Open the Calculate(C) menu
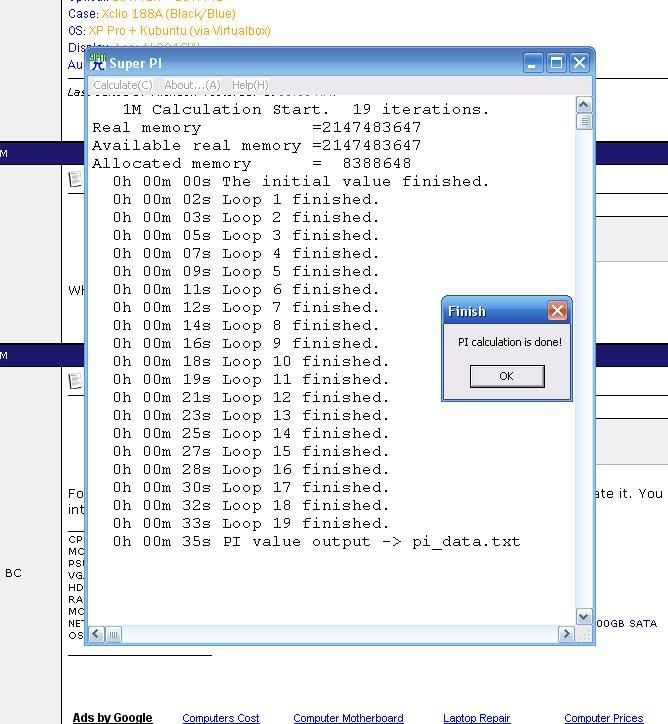668x724 pixels. coord(123,85)
